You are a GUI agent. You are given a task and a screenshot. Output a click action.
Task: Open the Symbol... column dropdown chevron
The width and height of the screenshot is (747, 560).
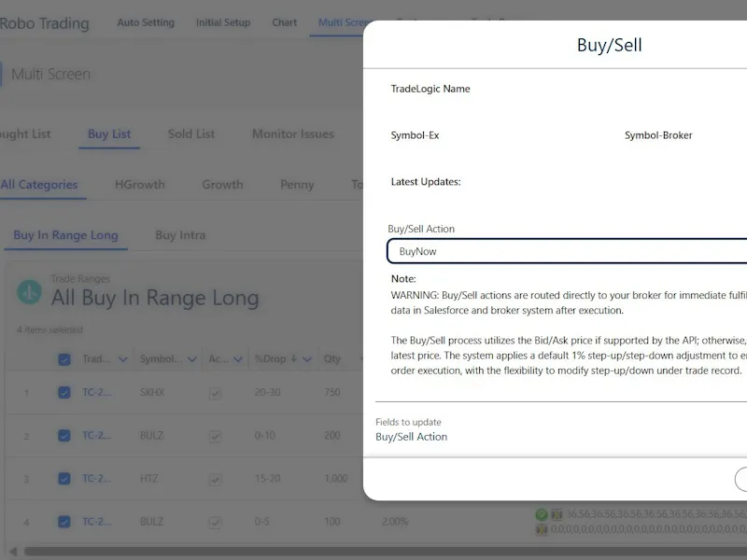[192, 359]
